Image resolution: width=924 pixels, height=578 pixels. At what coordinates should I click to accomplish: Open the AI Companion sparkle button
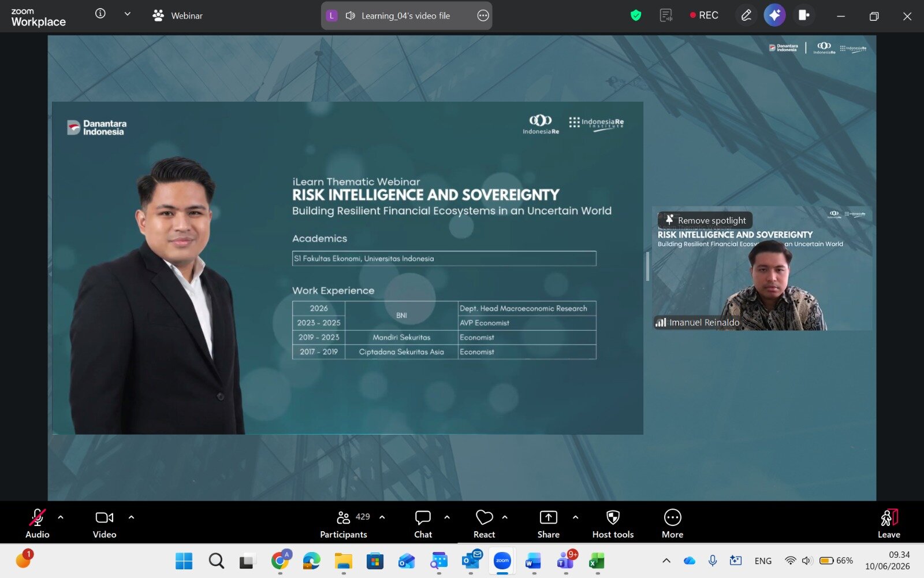pos(774,16)
